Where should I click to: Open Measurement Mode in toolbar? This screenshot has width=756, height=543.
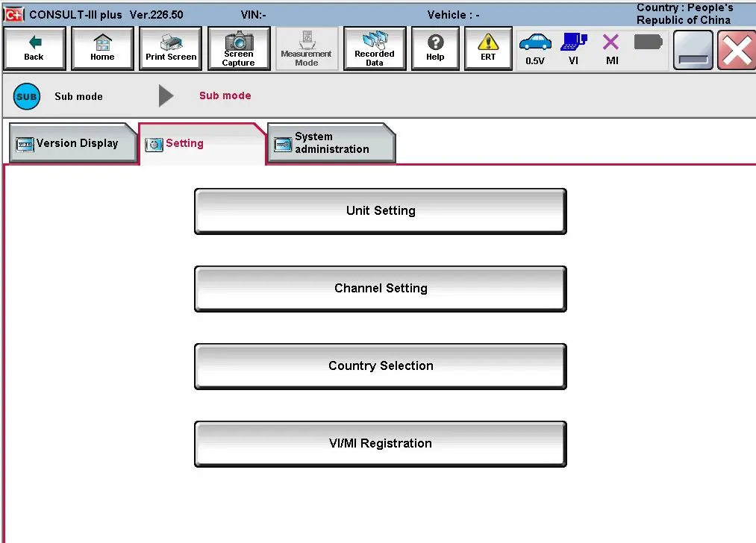[306, 48]
